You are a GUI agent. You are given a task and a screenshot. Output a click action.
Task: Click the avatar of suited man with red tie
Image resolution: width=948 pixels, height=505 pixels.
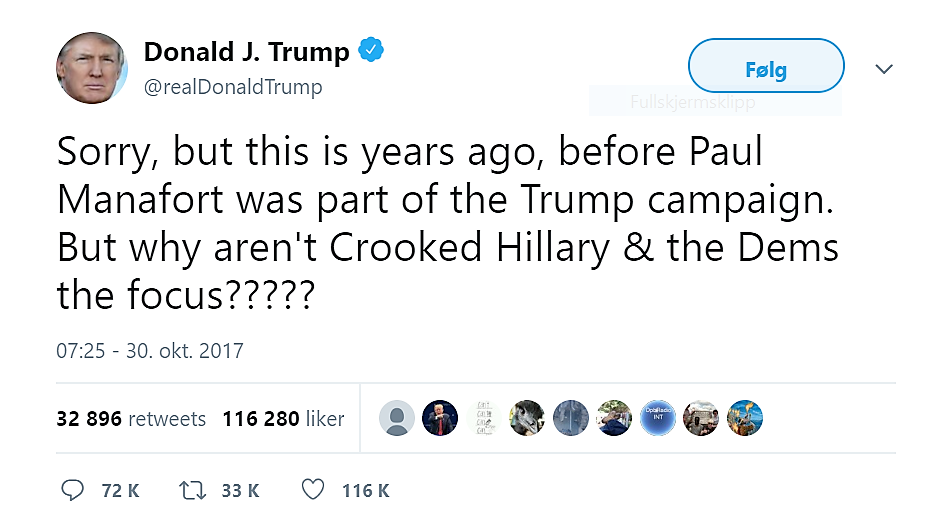(440, 418)
